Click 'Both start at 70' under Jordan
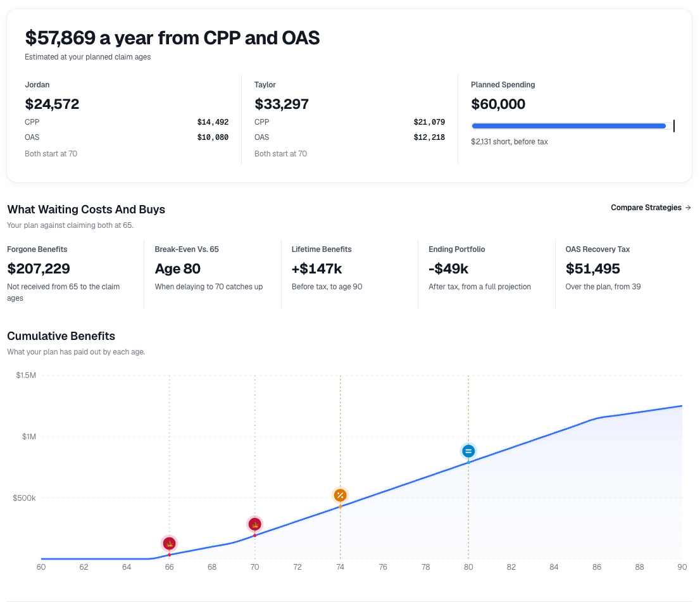 [51, 154]
